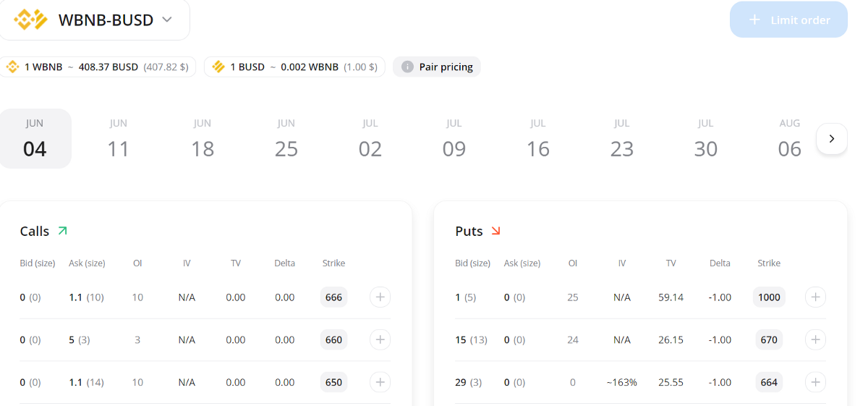Click the plus icon for Calls strike 660
This screenshot has width=868, height=406.
coord(380,340)
